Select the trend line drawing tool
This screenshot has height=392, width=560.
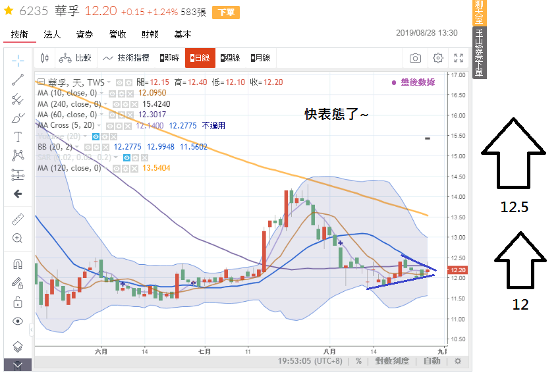coord(18,80)
